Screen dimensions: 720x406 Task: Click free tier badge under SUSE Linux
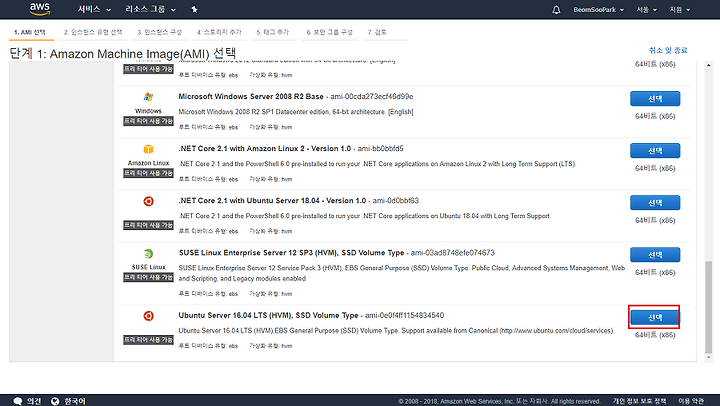tap(148, 277)
